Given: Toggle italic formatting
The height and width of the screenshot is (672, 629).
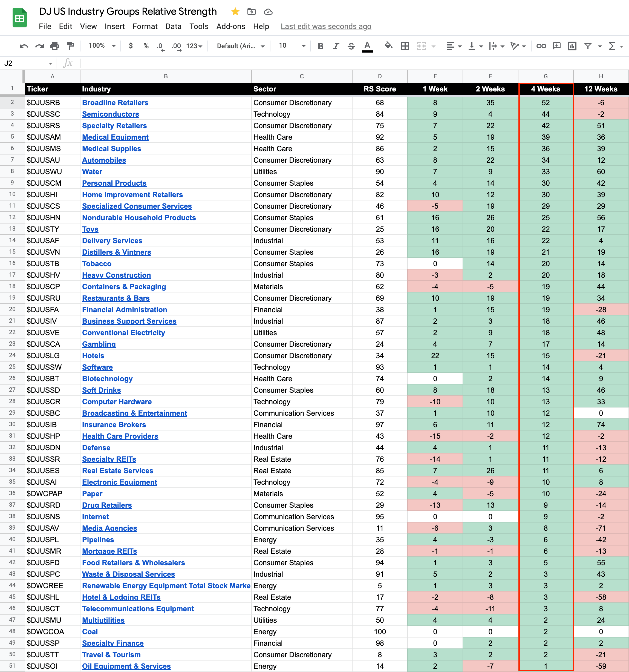Looking at the screenshot, I should click(336, 46).
